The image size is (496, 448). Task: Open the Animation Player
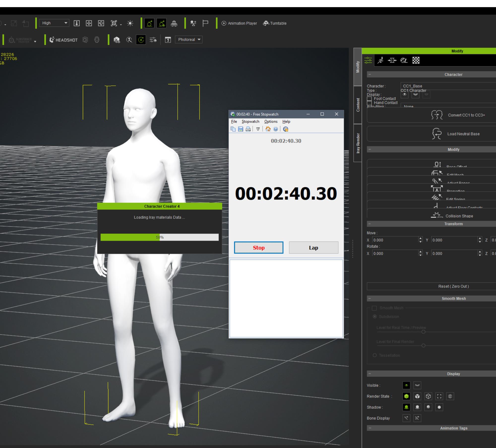click(x=239, y=23)
